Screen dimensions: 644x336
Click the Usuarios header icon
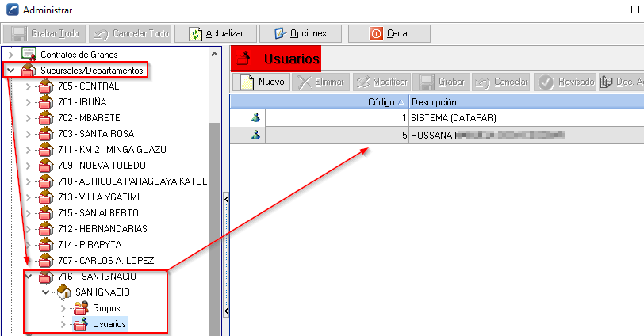click(x=243, y=59)
